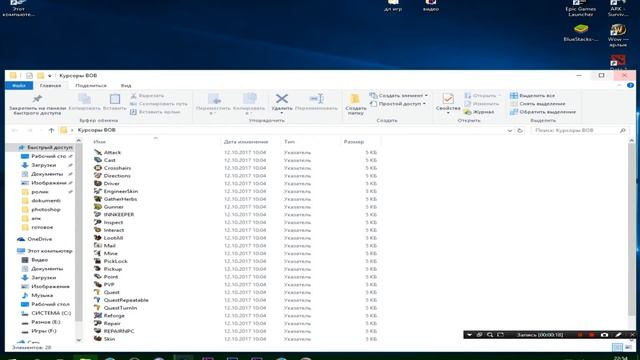This screenshot has width=640, height=360.
Task: Click the search field Поиск: Курсоры ВОВ
Action: [x=580, y=131]
